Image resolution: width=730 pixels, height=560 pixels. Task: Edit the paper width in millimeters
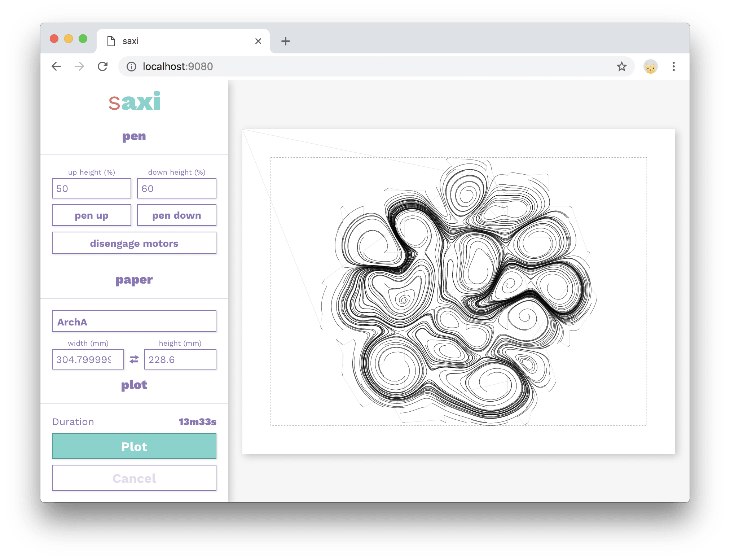[88, 359]
